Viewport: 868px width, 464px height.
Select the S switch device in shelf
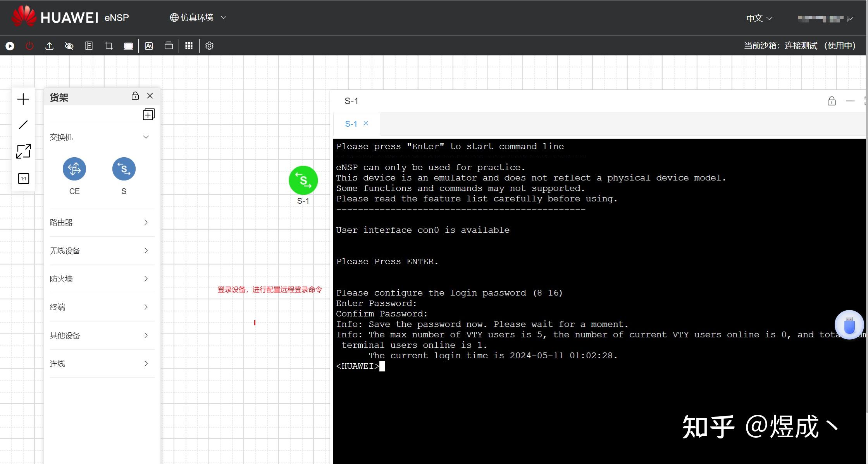click(x=124, y=169)
